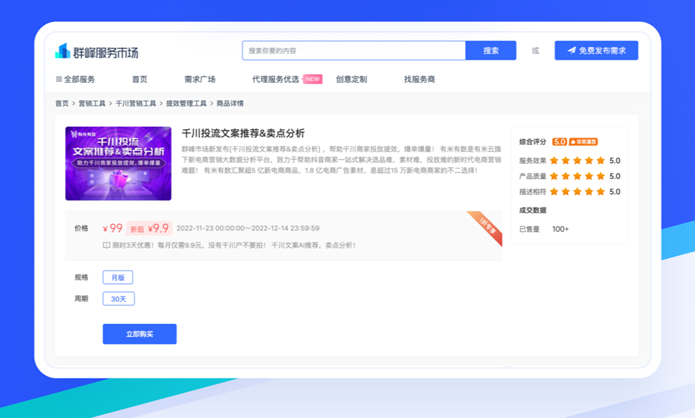This screenshot has width=695, height=418.
Task: Click the 综合评分 label
Action: 533,142
